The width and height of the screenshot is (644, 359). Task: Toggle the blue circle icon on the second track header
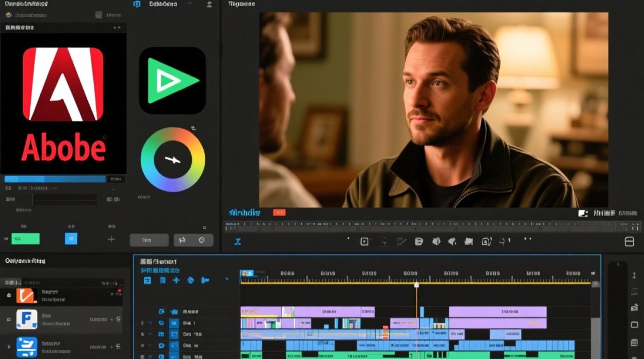pyautogui.click(x=161, y=323)
